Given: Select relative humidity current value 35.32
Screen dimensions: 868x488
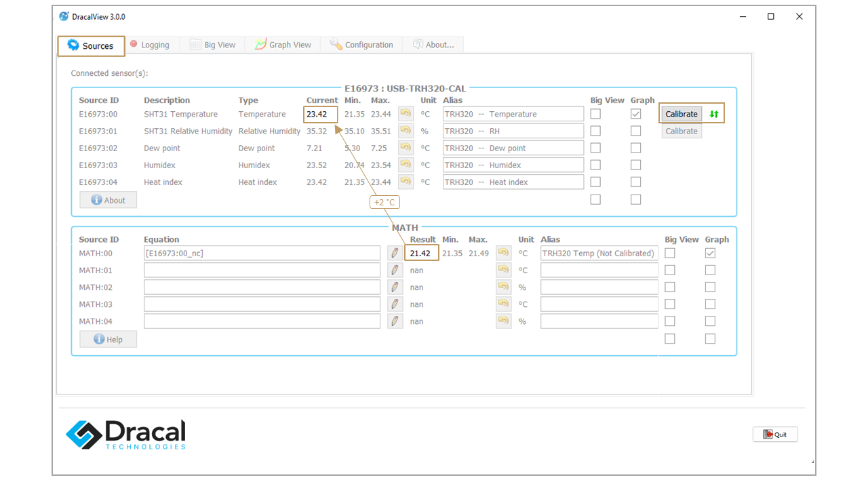Looking at the screenshot, I should [x=317, y=131].
